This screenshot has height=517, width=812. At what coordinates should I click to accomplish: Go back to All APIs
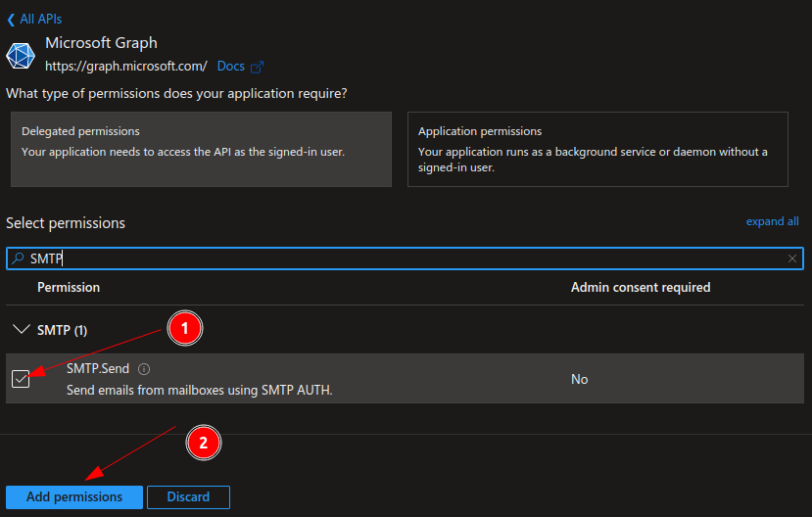coord(34,20)
